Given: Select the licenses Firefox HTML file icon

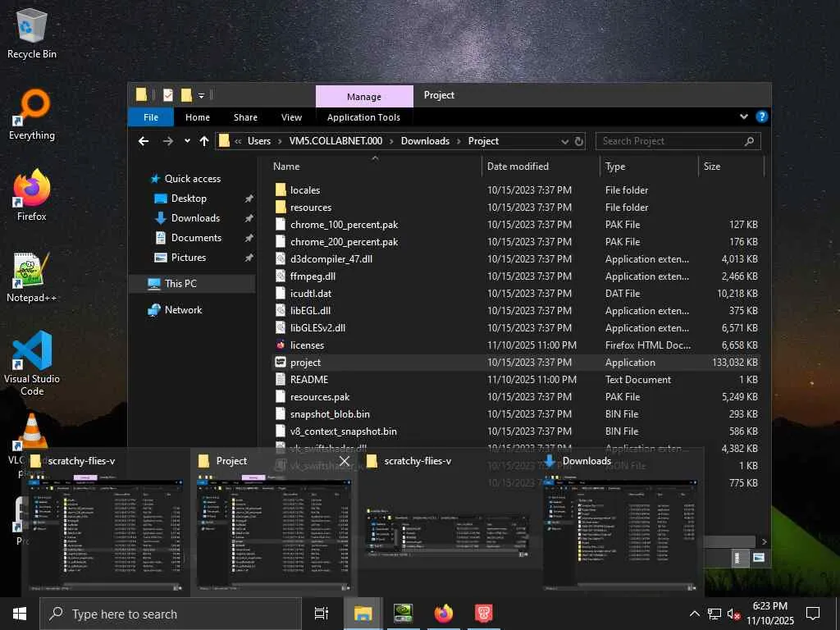Looking at the screenshot, I should (x=281, y=345).
